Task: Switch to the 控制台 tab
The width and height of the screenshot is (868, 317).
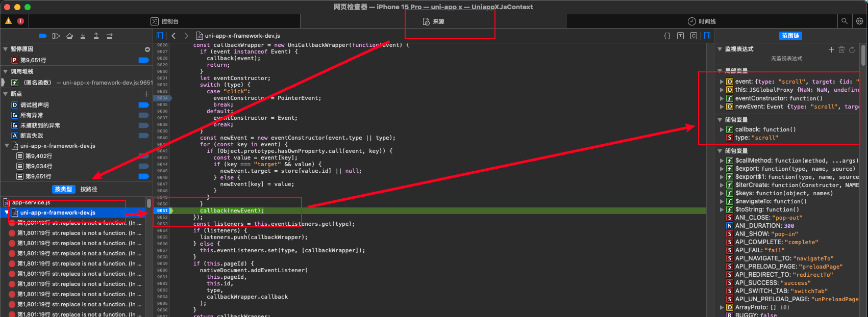Action: point(164,21)
